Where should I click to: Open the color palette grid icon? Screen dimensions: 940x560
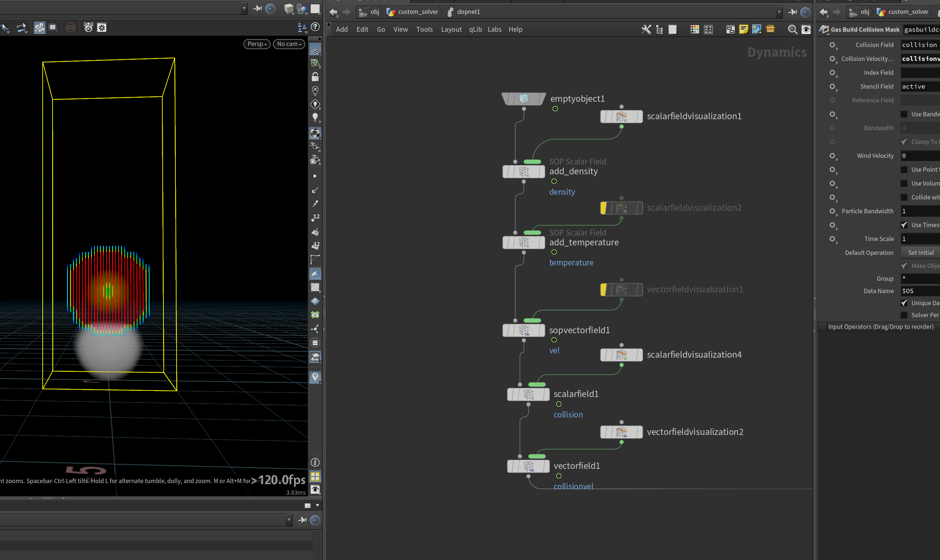point(695,30)
